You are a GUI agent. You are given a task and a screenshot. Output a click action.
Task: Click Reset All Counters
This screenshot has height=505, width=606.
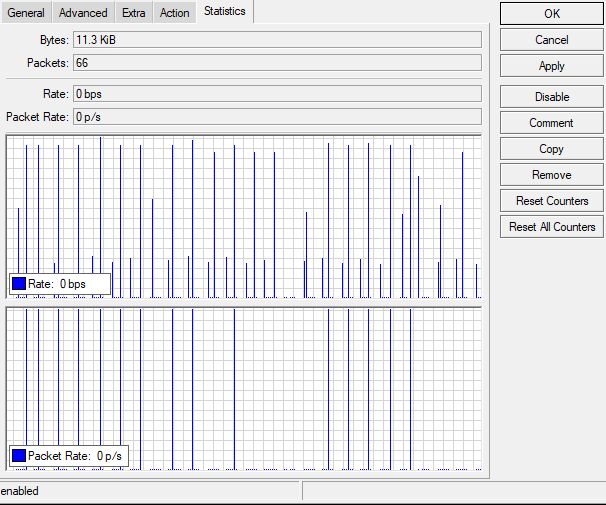coord(552,227)
